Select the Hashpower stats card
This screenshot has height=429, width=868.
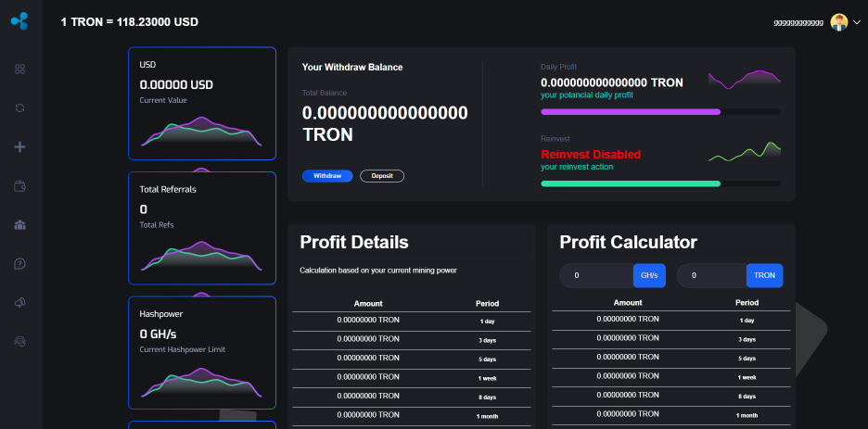click(x=201, y=352)
